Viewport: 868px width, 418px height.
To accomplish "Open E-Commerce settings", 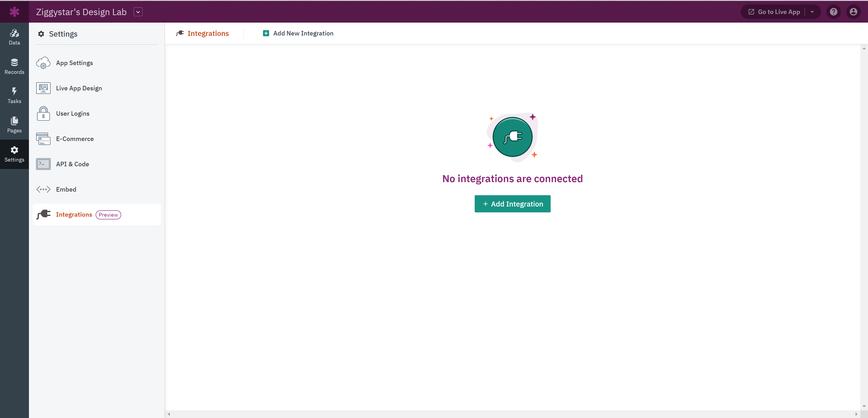I will [97, 139].
